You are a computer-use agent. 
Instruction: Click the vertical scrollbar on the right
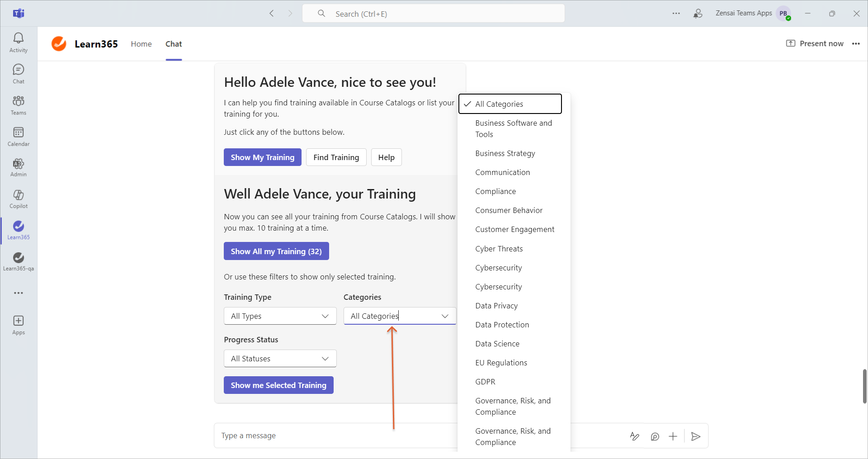click(x=864, y=386)
